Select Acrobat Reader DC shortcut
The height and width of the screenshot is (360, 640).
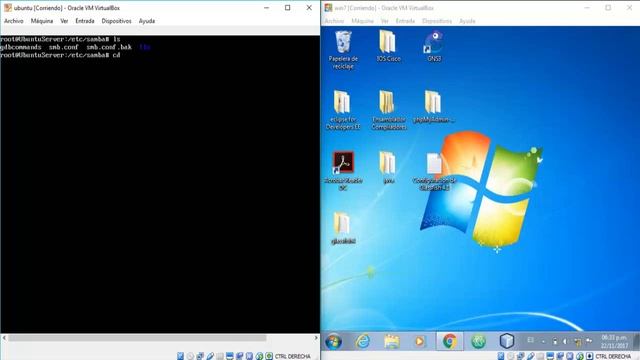[x=343, y=171]
